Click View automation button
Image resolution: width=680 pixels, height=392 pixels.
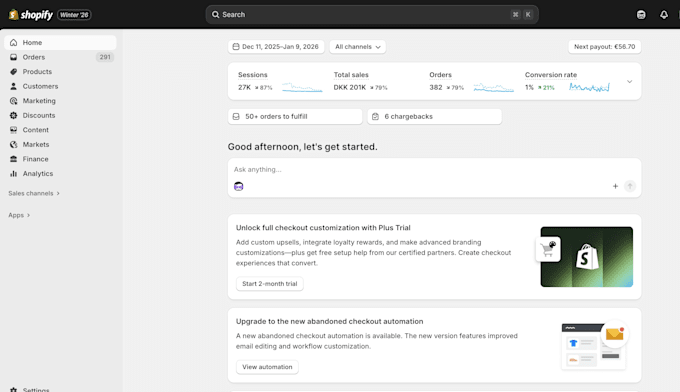coord(267,367)
